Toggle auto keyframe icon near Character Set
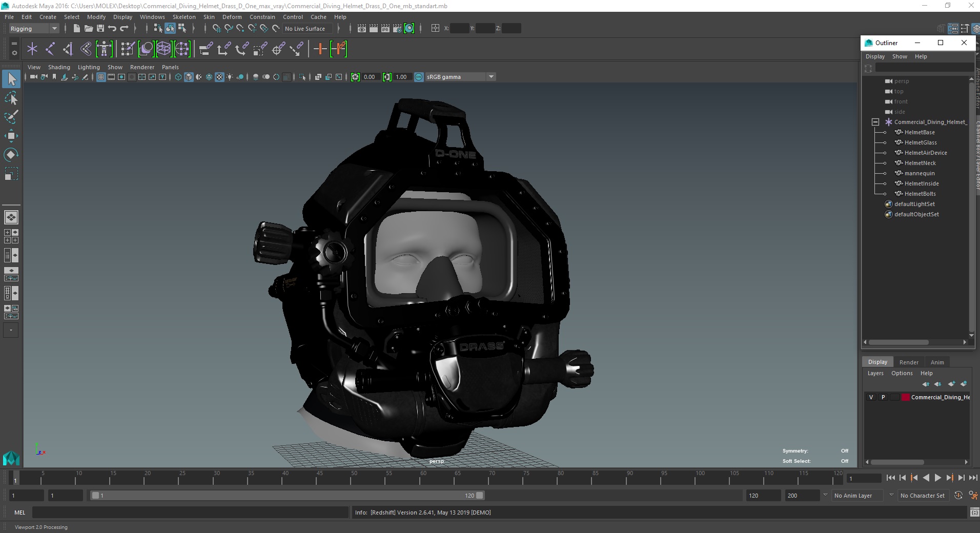 click(958, 496)
